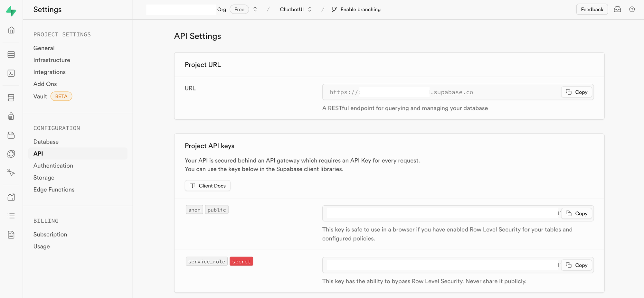This screenshot has width=644, height=298.
Task: Select the API settings menu item
Action: click(38, 154)
